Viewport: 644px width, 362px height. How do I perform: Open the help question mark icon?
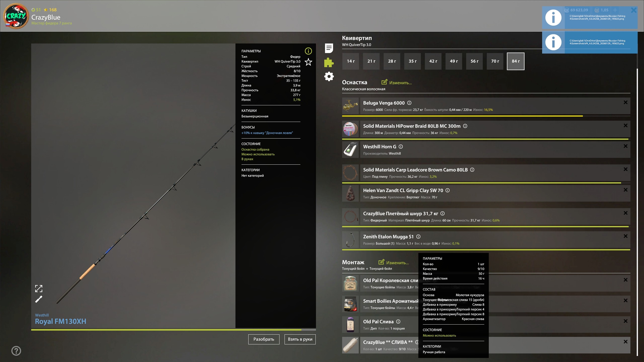pyautogui.click(x=16, y=351)
